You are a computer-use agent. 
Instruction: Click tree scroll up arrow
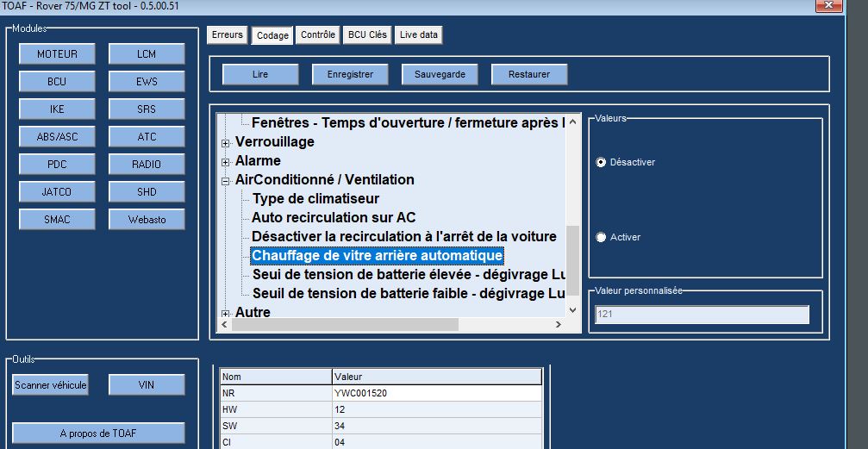tap(572, 122)
